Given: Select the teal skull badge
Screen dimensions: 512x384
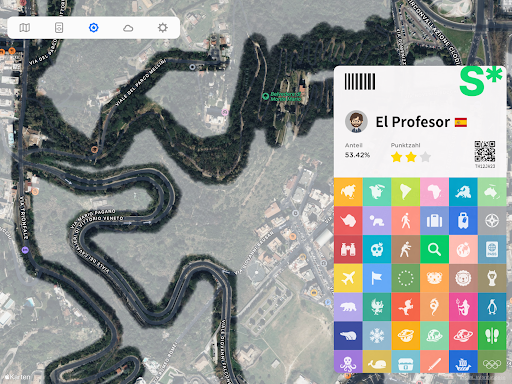Looking at the screenshot, I should (377, 249).
